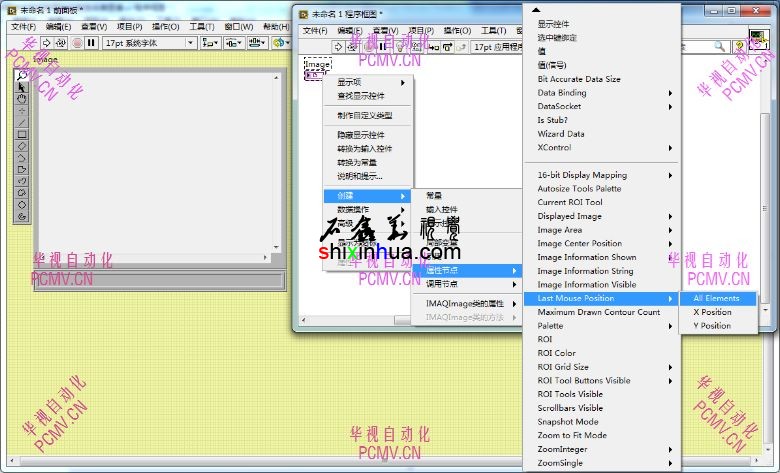Select the Rectangle ROI tool

[x=22, y=134]
